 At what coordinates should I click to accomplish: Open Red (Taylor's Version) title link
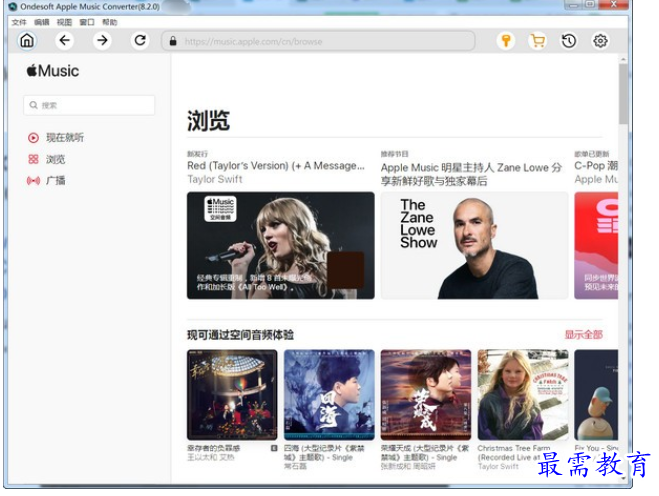[276, 166]
